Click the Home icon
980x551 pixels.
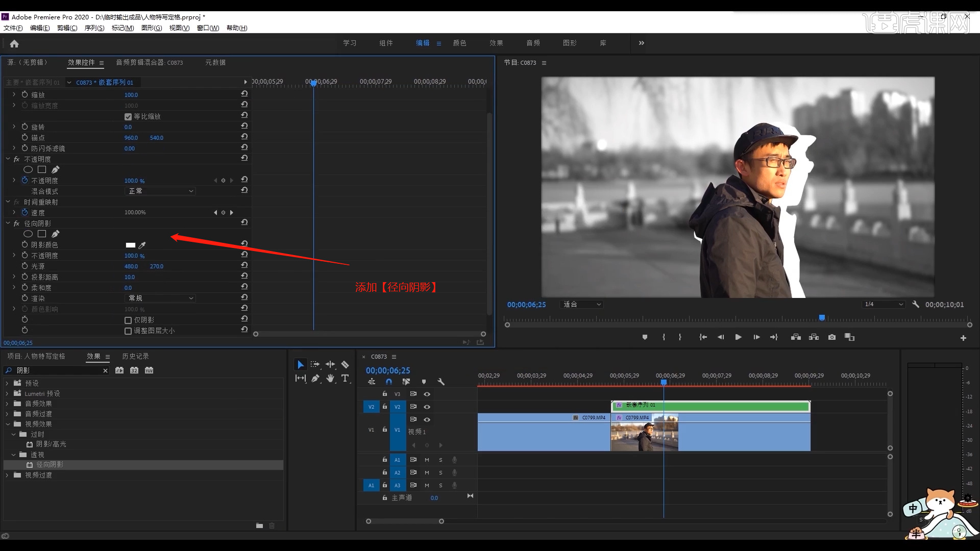[x=14, y=44]
